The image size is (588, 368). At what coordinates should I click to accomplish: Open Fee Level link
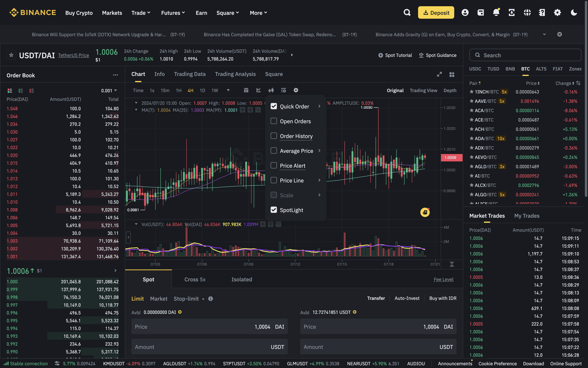(x=443, y=279)
